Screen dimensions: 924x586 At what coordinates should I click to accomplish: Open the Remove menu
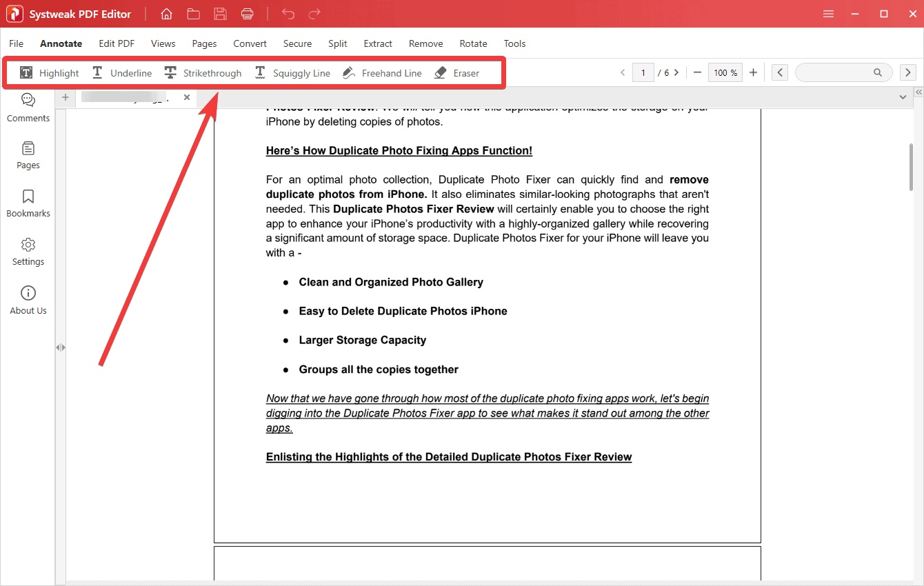pos(426,43)
